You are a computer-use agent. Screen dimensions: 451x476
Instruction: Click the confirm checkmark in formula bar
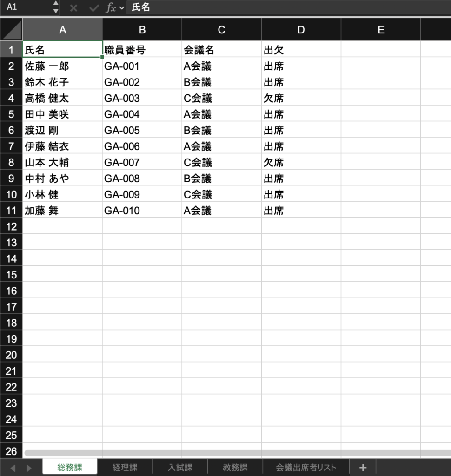pyautogui.click(x=94, y=8)
